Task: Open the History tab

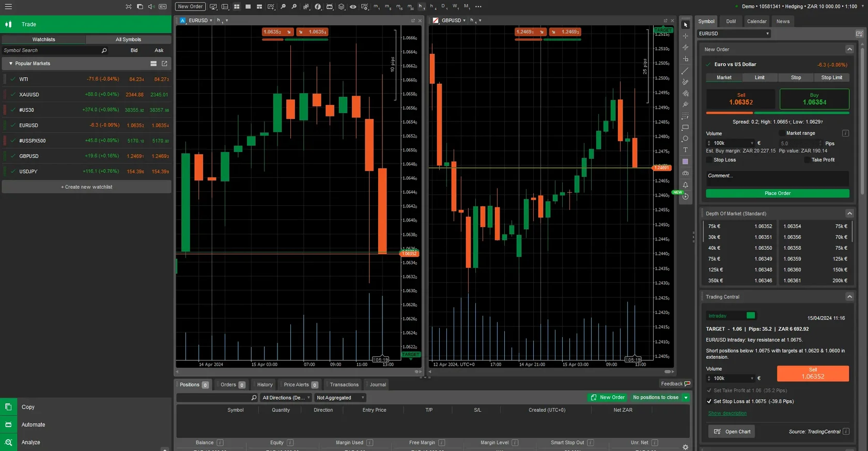Action: 265,385
